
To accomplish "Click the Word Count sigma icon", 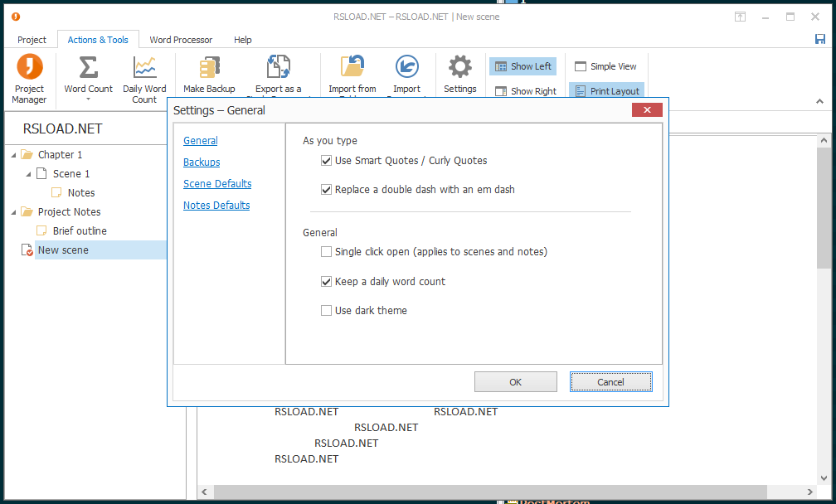I will [88, 67].
